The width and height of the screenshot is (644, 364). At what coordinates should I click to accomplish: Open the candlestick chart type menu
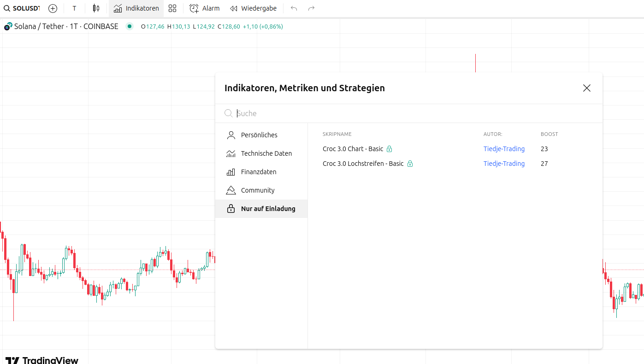(x=96, y=8)
